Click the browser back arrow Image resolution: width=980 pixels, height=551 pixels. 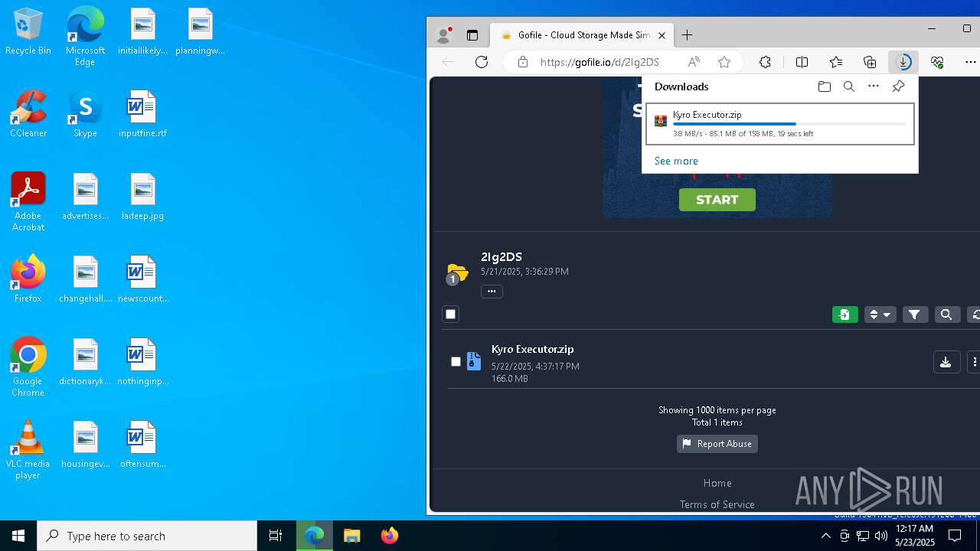449,62
